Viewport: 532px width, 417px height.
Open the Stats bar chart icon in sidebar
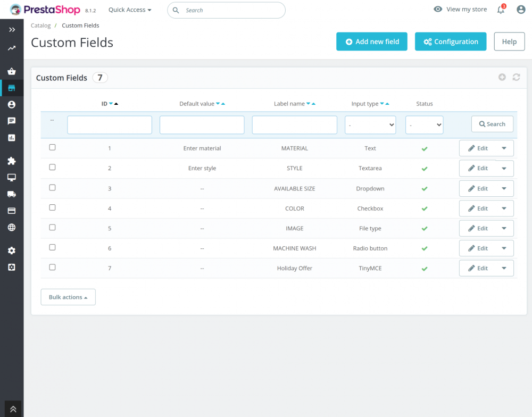coord(12,138)
